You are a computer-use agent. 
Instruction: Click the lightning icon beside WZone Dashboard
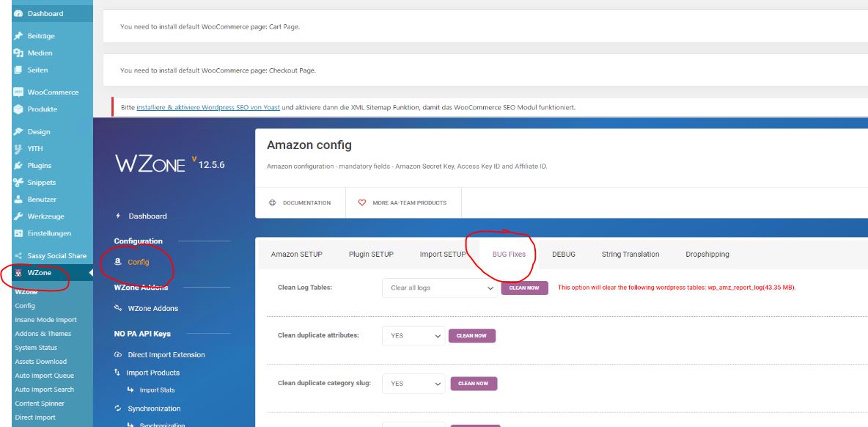coord(117,216)
